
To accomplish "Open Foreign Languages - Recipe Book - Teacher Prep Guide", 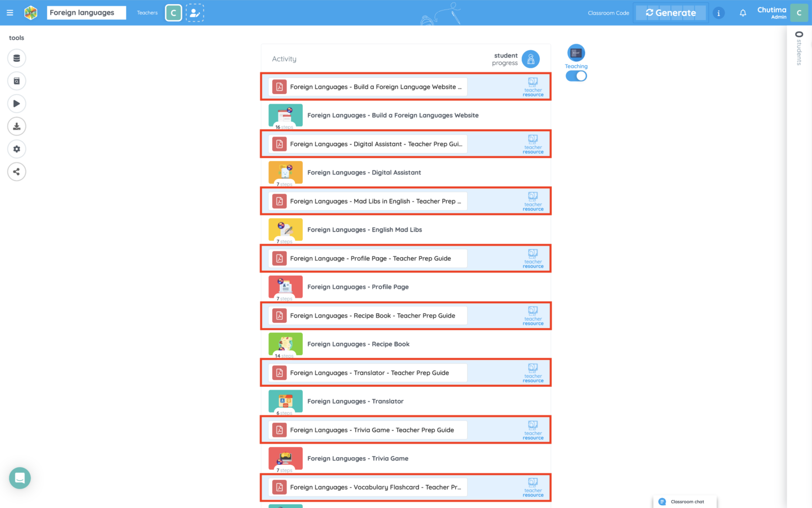I will coord(373,315).
